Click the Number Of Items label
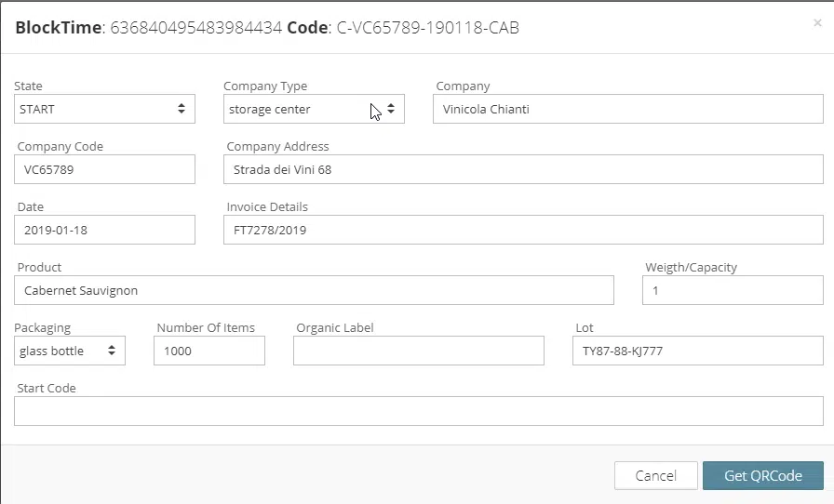The image size is (834, 504). pos(206,327)
